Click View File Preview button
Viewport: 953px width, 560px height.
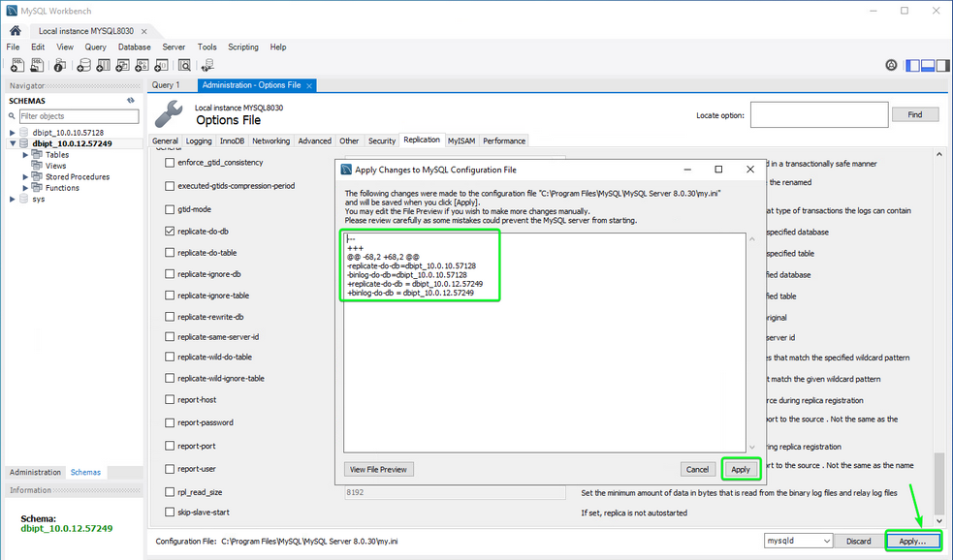pos(378,470)
